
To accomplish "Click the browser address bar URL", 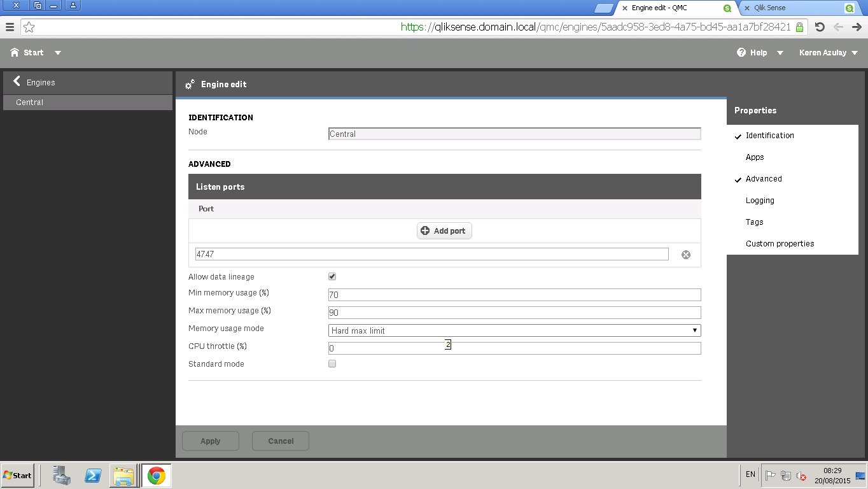I will (x=596, y=27).
